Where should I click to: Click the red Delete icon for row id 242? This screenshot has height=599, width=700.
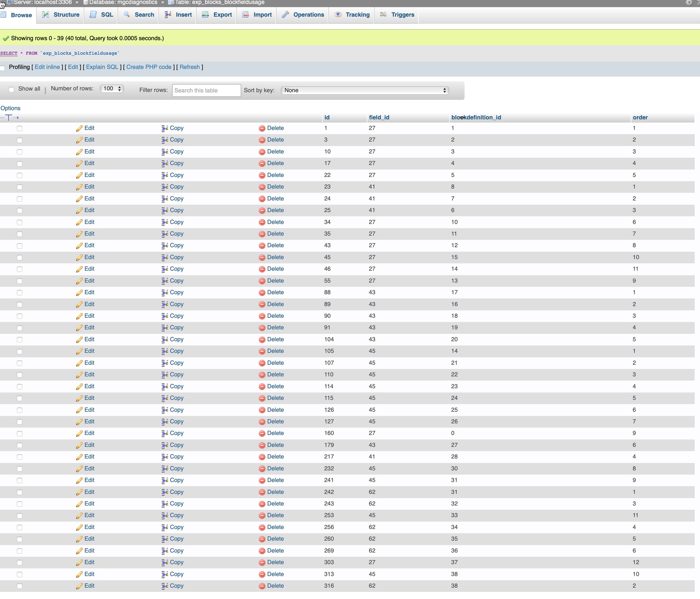(262, 492)
